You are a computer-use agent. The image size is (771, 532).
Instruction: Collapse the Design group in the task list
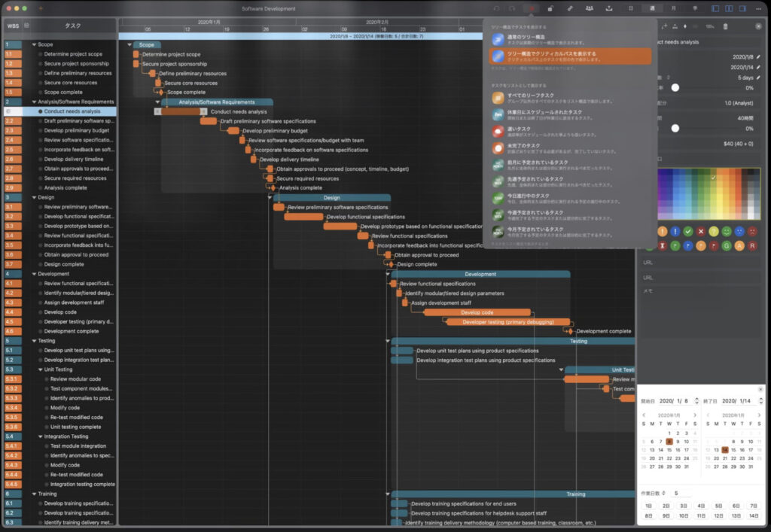pos(34,197)
